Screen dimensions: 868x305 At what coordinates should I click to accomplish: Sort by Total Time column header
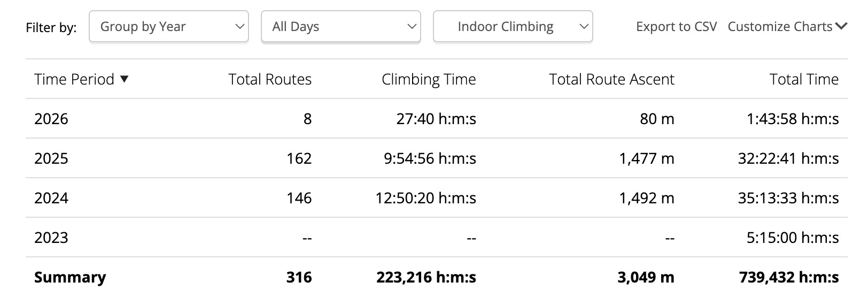tap(804, 79)
